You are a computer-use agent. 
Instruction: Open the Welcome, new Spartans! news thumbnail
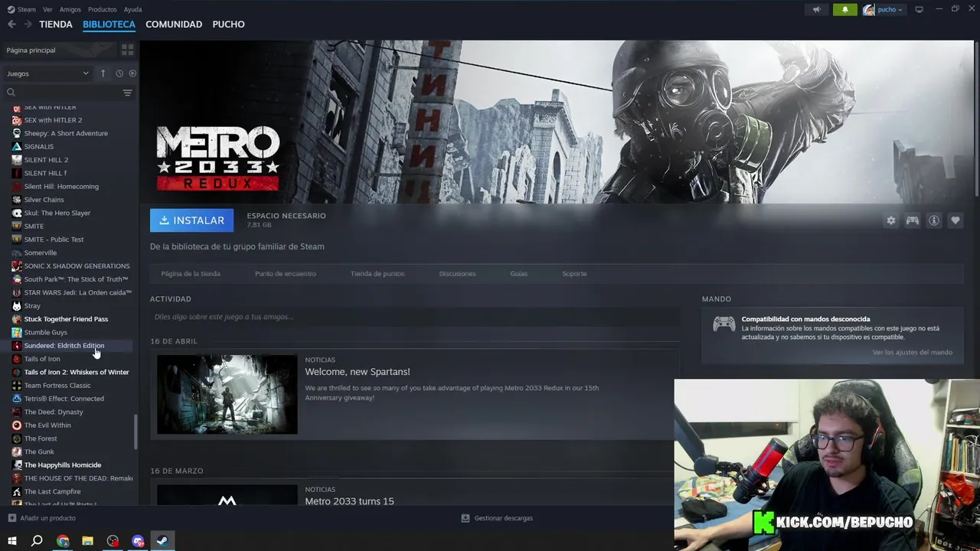point(227,394)
